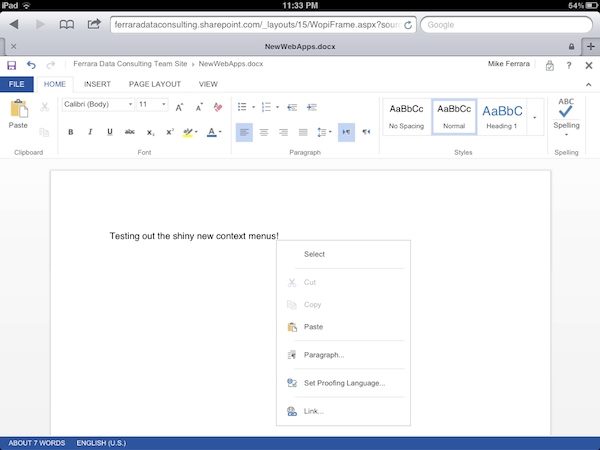Increase paragraph indent
Screen dimensions: 600x450
[312, 108]
